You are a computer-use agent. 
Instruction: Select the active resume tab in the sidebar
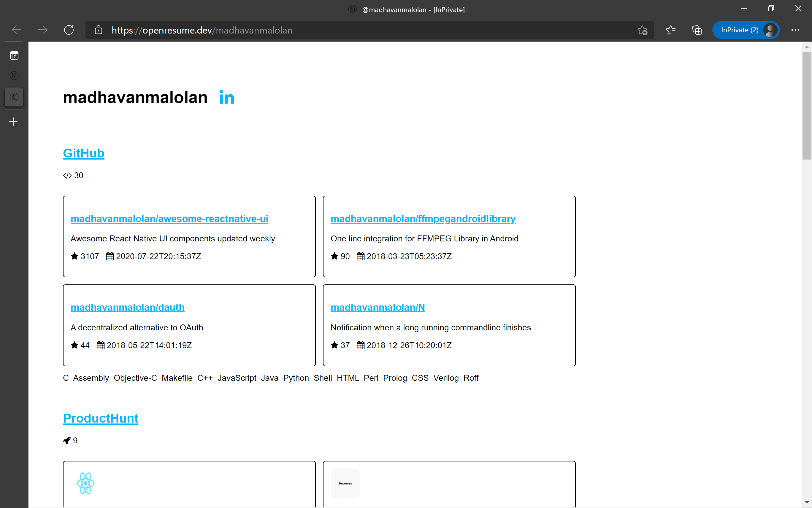14,97
